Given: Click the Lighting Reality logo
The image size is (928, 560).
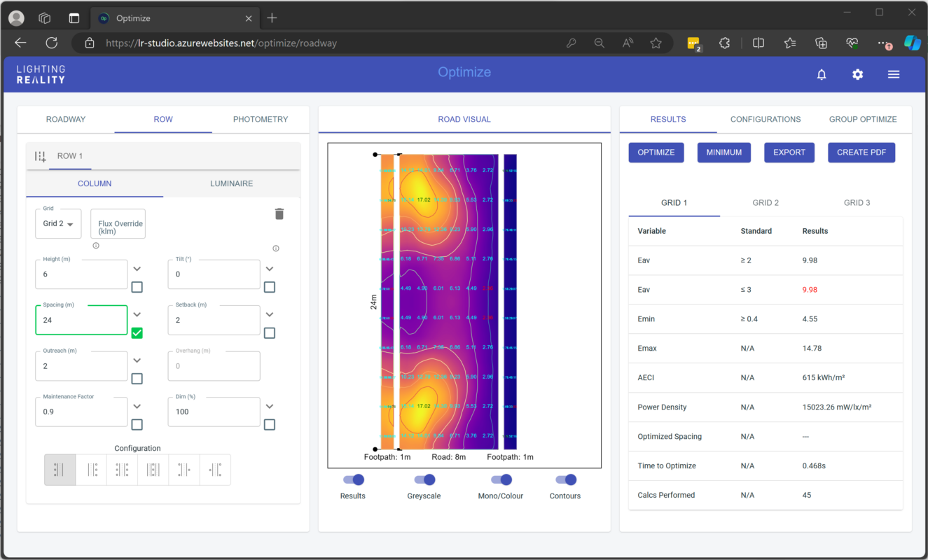Looking at the screenshot, I should coord(41,74).
